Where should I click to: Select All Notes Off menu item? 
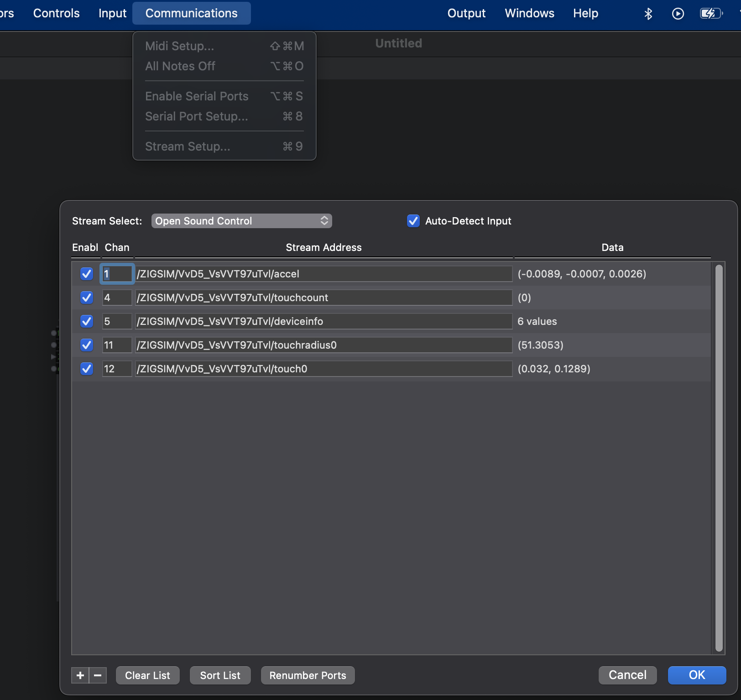point(224,66)
